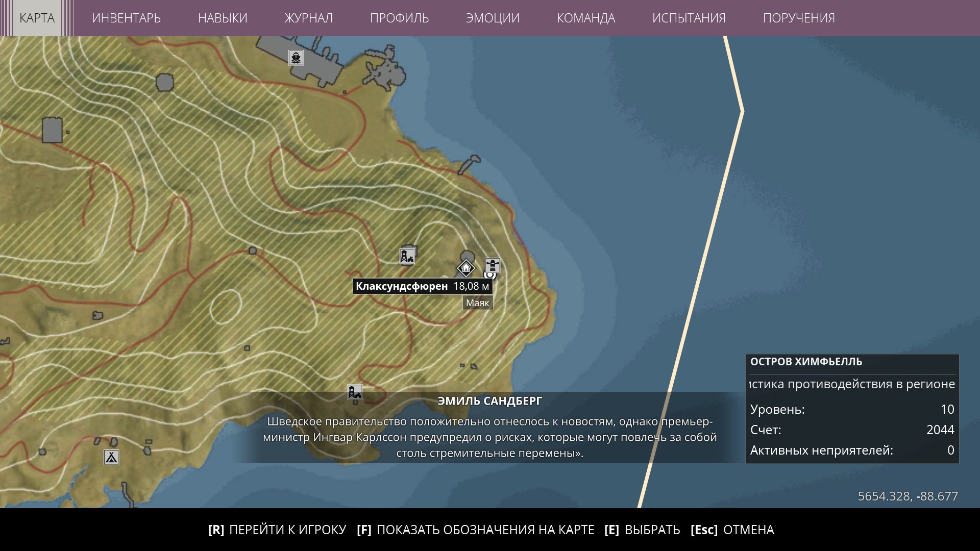980x551 pixels.
Task: Click ПЕРЕЙТИ К ИГРОКУ prompt
Action: tap(277, 530)
